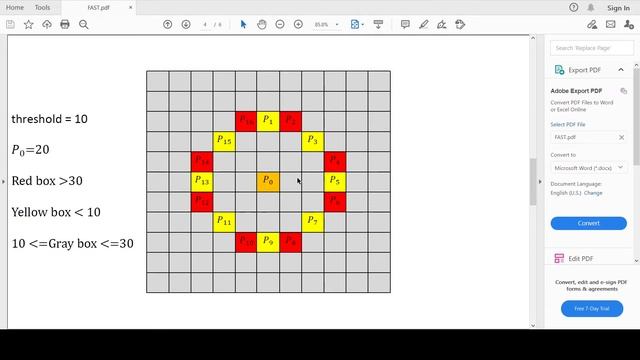Open Fill and Sign icon at right
Viewport: 640px width, 360px height.
click(x=592, y=24)
